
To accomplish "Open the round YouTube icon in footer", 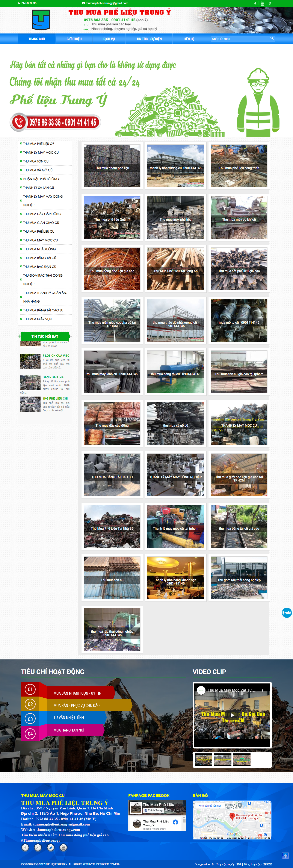I will point(63,847).
